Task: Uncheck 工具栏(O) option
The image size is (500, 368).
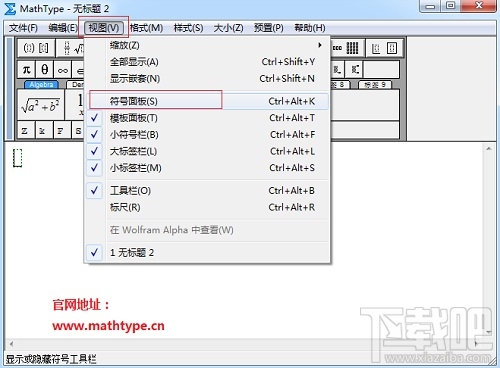Action: pos(207,190)
